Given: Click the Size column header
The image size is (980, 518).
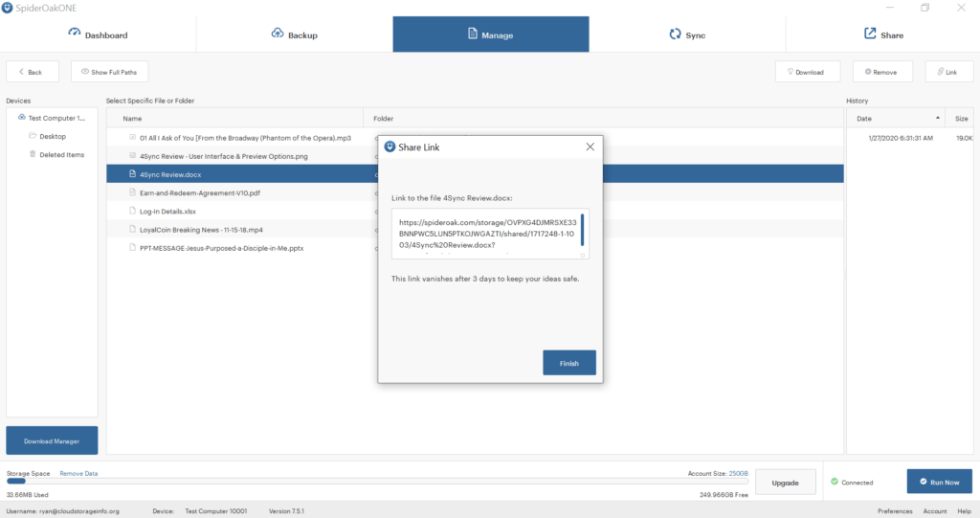Looking at the screenshot, I should click(x=961, y=118).
